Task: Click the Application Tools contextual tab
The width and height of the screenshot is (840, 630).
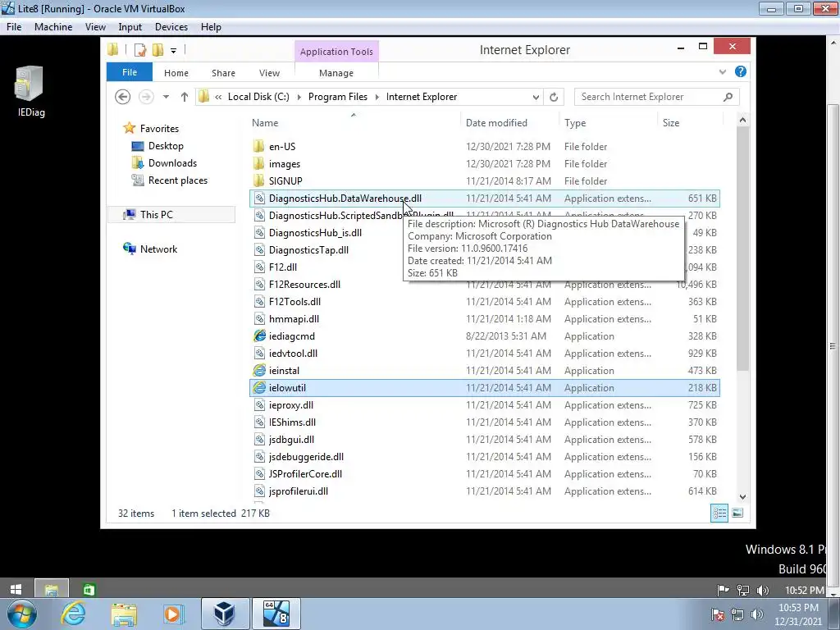Action: pyautogui.click(x=336, y=52)
